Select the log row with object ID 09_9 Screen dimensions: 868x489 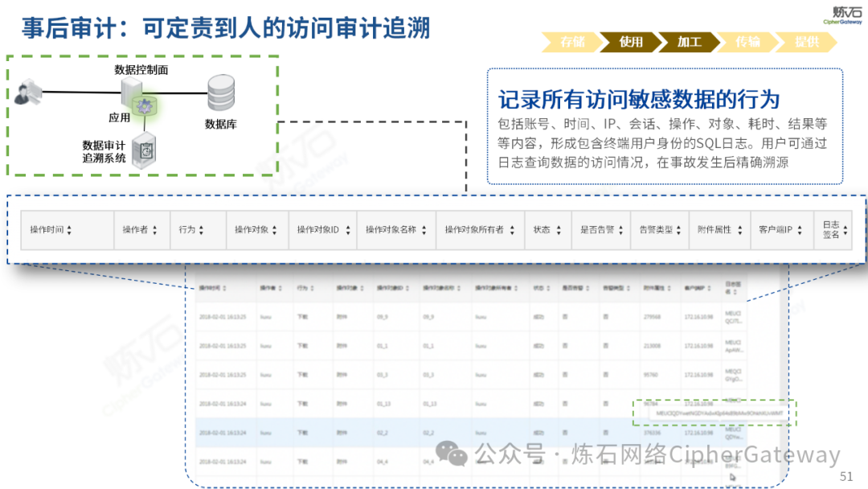coord(470,318)
